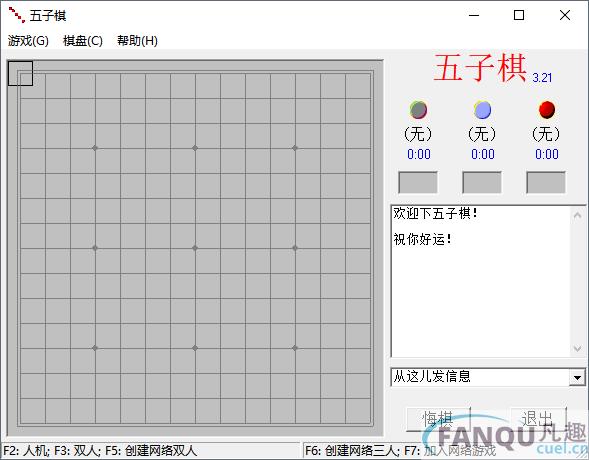Click the bottom-right star point on the board
The image size is (589, 460).
click(295, 348)
